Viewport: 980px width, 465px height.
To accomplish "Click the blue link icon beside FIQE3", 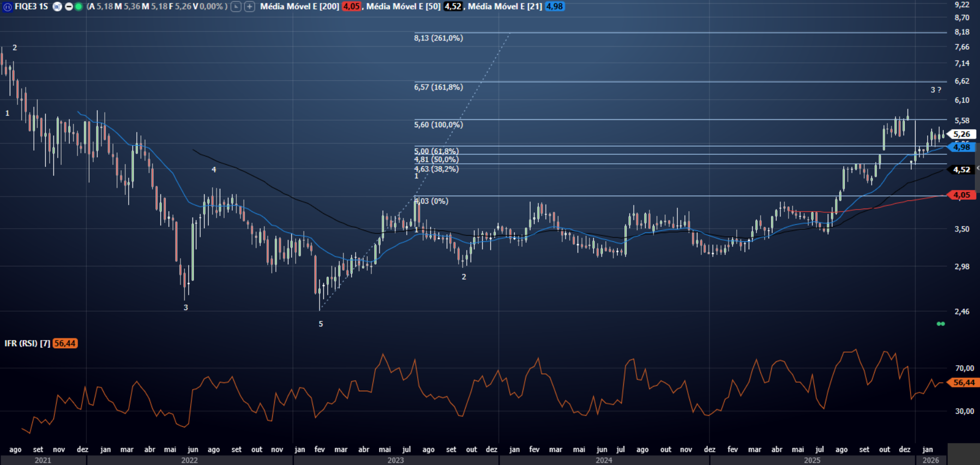I will [8, 7].
